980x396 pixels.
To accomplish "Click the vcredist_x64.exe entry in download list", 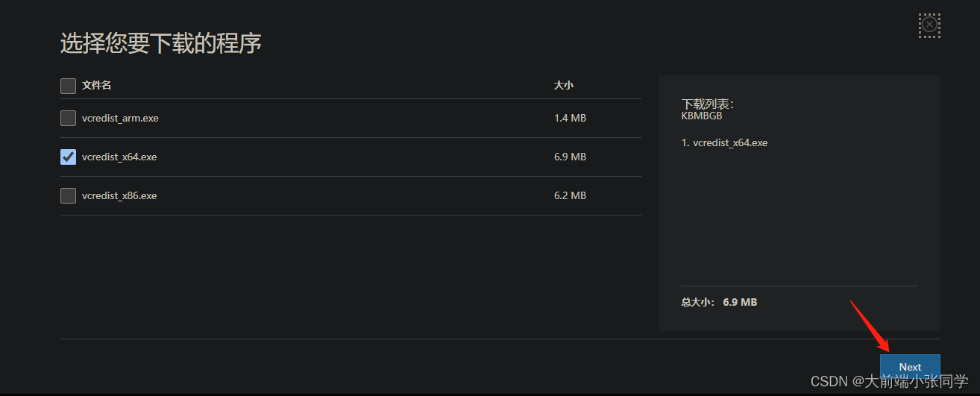I will [724, 142].
